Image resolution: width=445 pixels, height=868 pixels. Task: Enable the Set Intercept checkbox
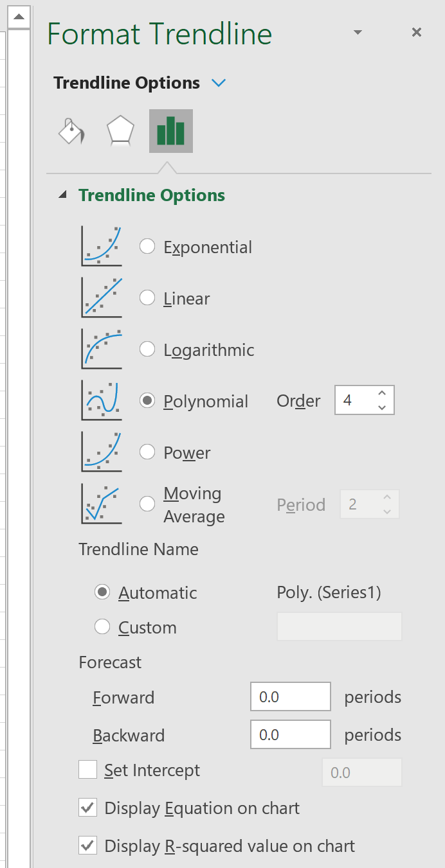point(87,770)
